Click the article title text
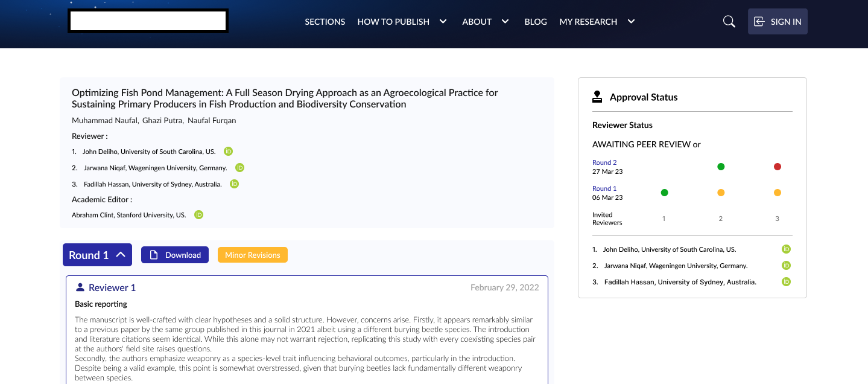The height and width of the screenshot is (384, 868). coord(285,98)
